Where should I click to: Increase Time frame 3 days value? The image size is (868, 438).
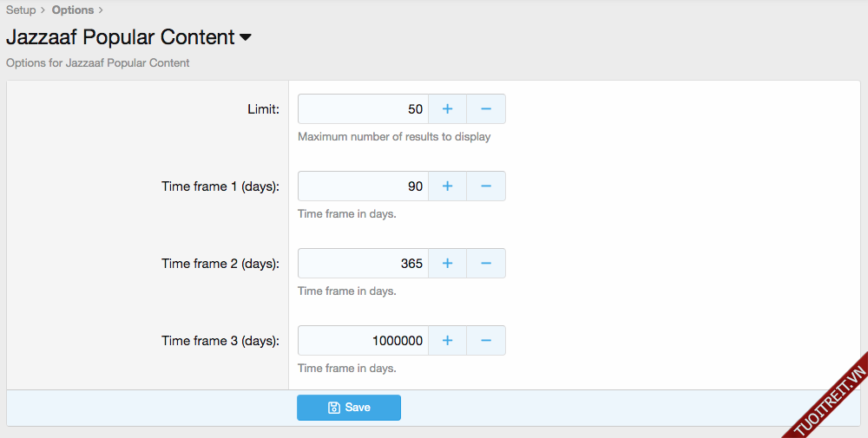point(448,341)
